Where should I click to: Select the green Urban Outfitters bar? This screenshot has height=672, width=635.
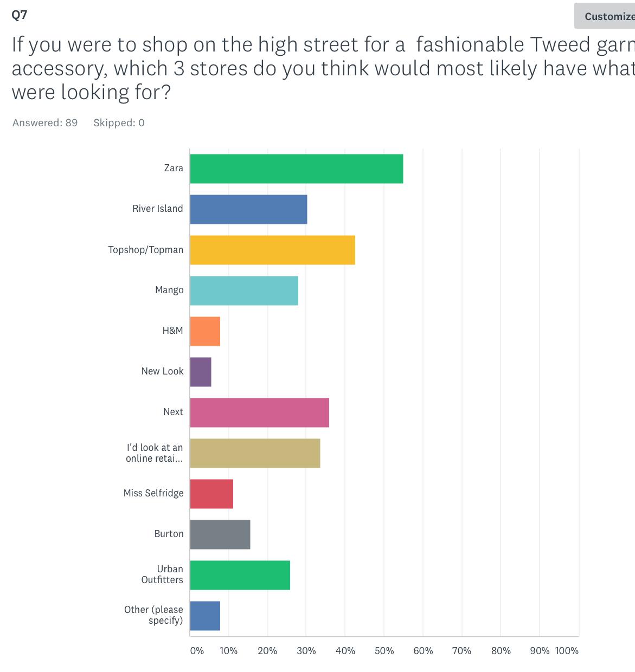click(240, 575)
